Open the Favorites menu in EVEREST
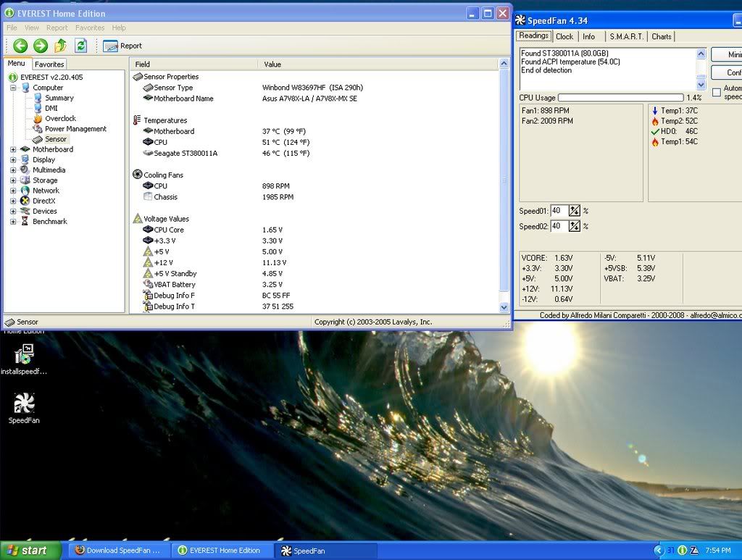742x560 pixels. pos(90,28)
